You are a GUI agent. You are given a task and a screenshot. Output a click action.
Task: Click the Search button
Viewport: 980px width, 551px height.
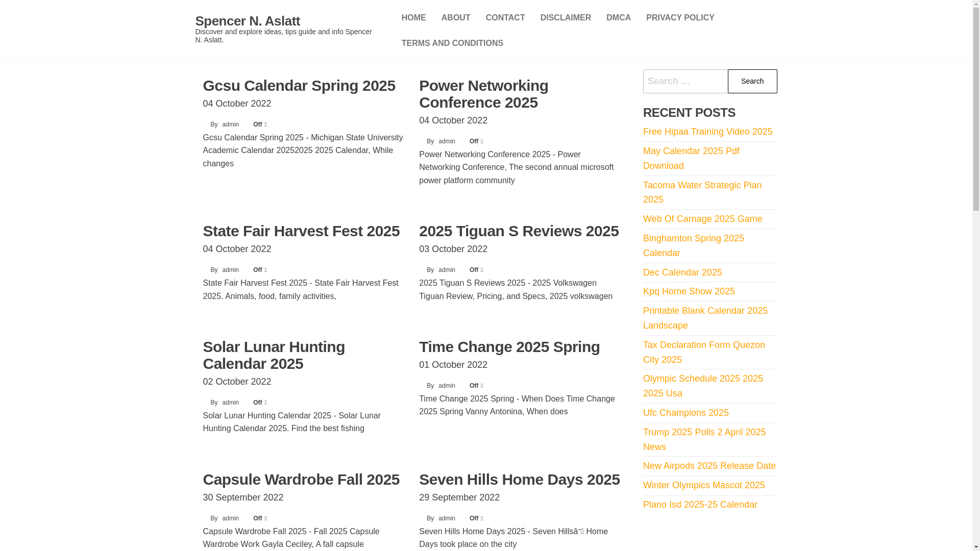coord(752,81)
